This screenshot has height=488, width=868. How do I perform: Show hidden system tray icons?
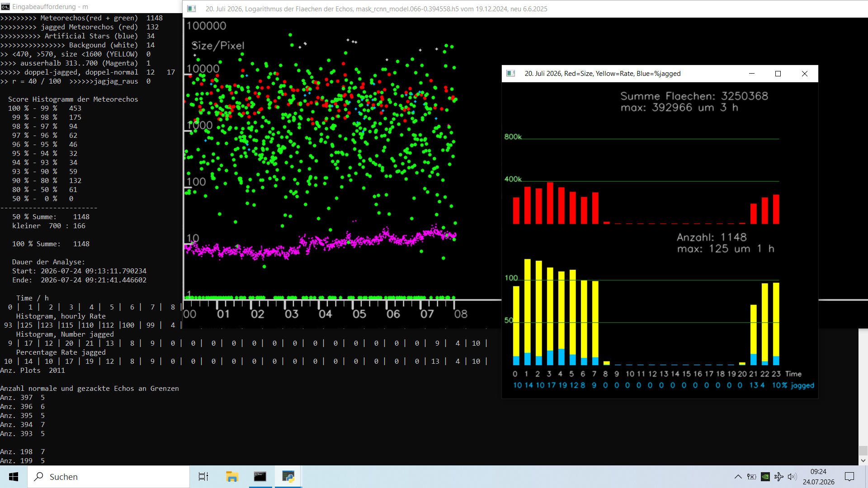(x=738, y=477)
